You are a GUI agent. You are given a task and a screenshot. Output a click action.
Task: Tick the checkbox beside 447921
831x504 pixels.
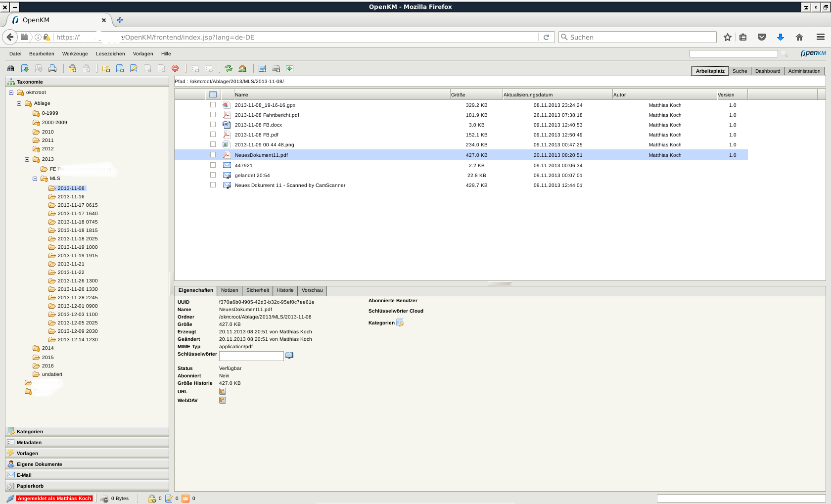(213, 165)
